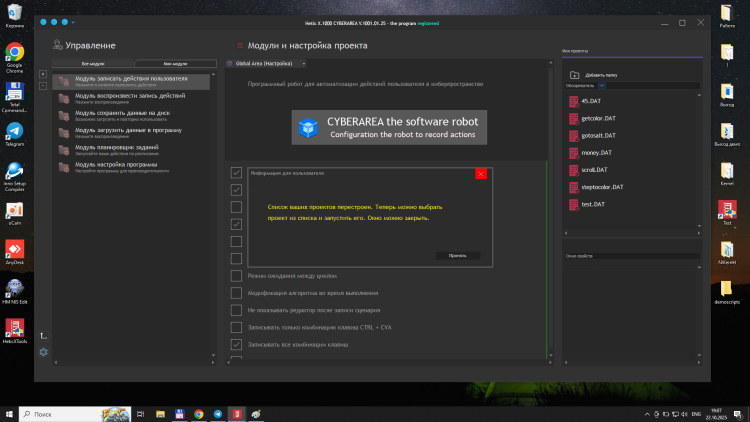The image size is (750, 422).
Task: Close the information dialog with red X
Action: pyautogui.click(x=481, y=174)
